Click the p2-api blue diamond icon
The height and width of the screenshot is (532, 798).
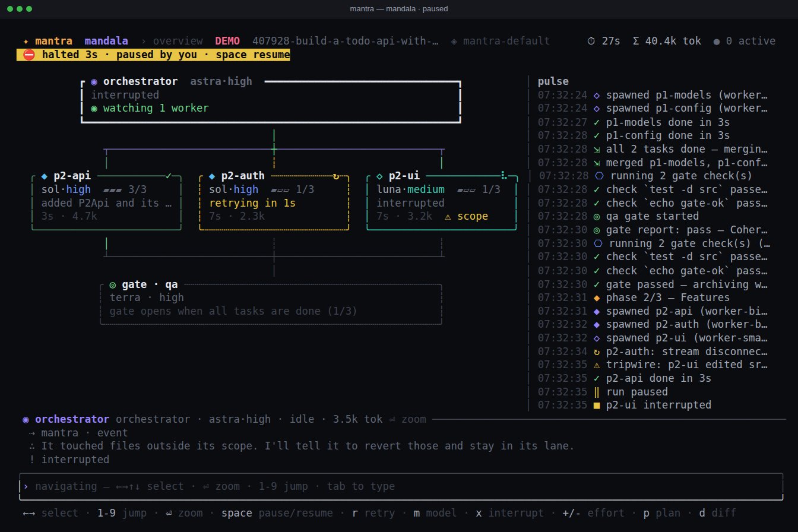tap(45, 176)
